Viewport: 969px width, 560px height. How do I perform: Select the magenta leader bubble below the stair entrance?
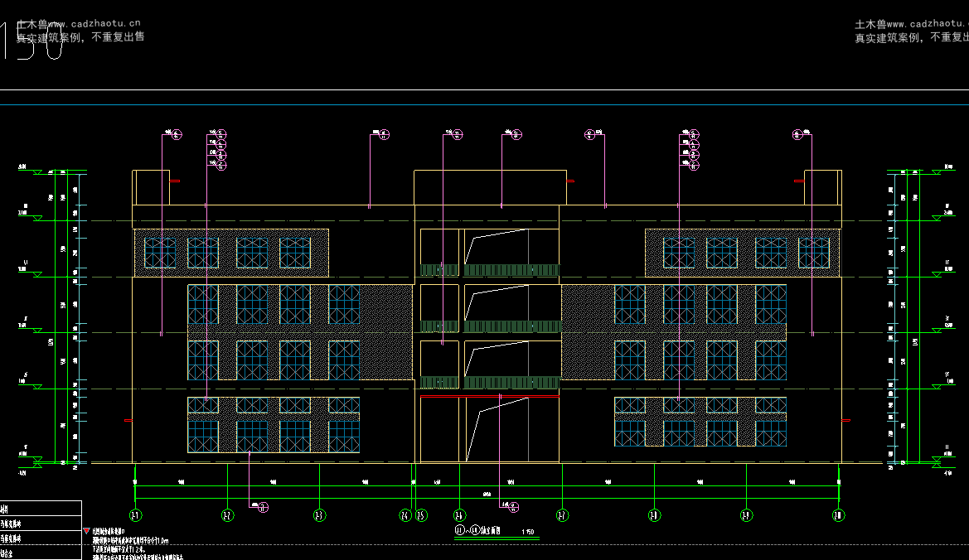514,508
